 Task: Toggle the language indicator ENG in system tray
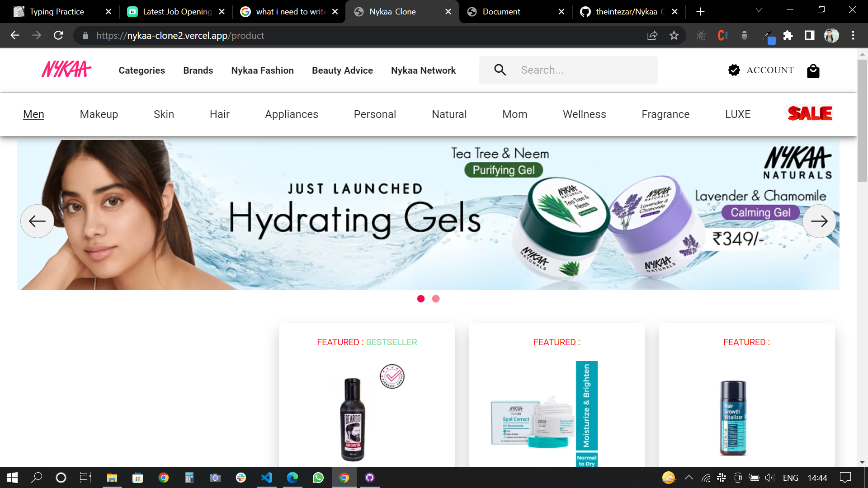pos(790,478)
